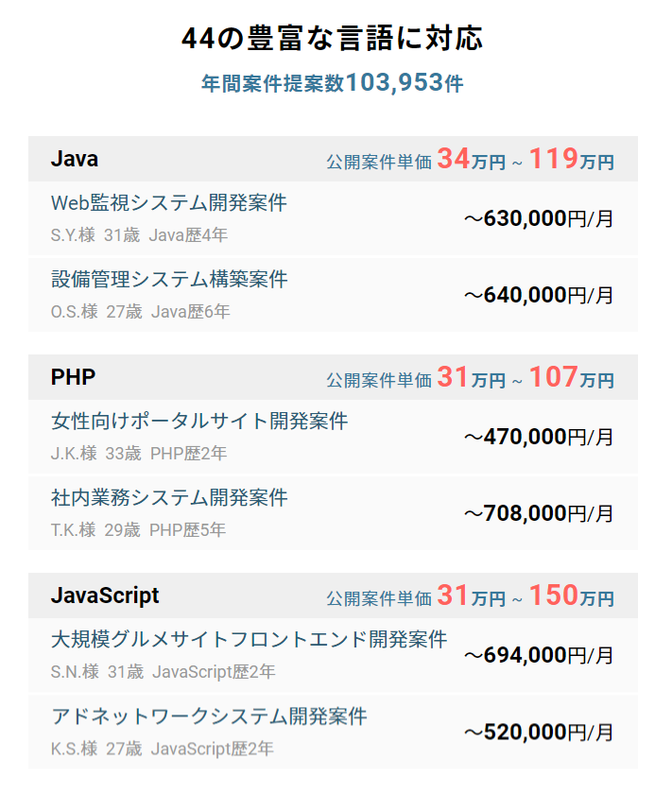Viewport: 672px width, 811px height.
Task: Click the ~708,000円/月 price
Action: click(x=539, y=513)
